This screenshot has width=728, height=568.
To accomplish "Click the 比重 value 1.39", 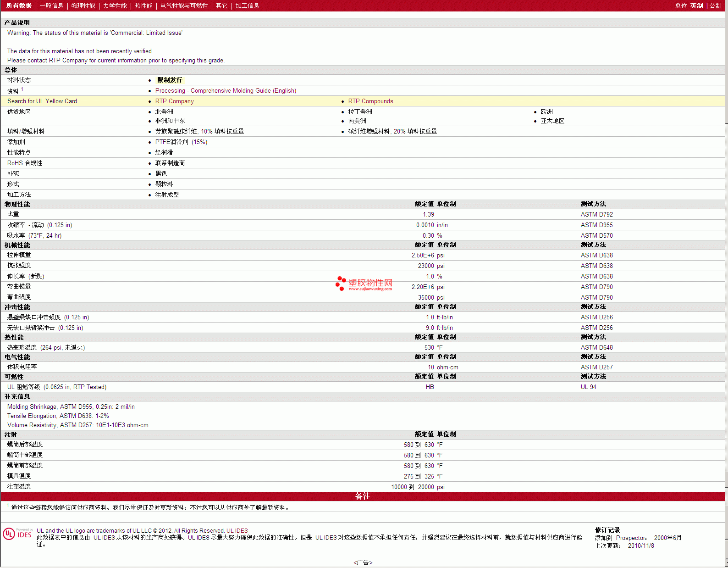I will [428, 214].
